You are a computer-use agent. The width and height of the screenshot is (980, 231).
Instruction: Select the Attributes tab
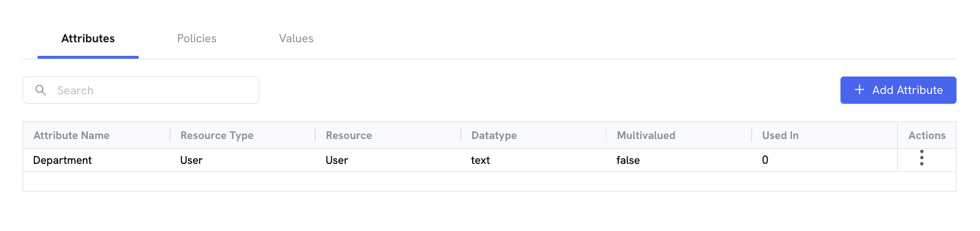(x=88, y=38)
